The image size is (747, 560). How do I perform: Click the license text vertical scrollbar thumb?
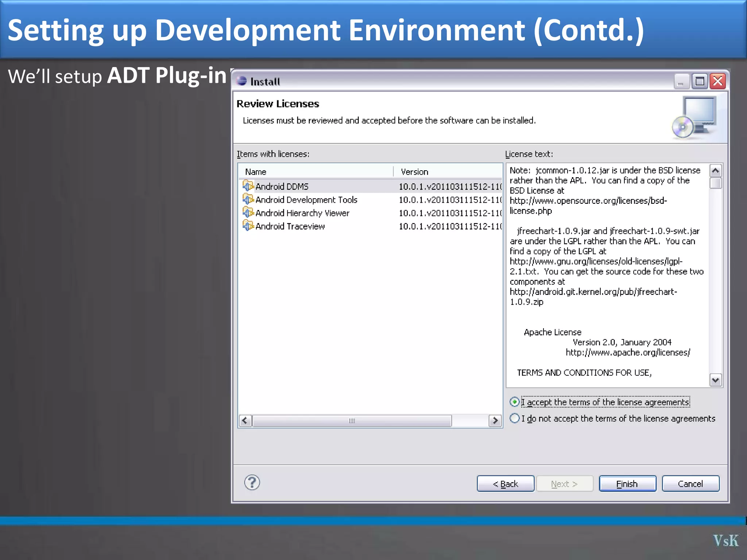coord(716,183)
